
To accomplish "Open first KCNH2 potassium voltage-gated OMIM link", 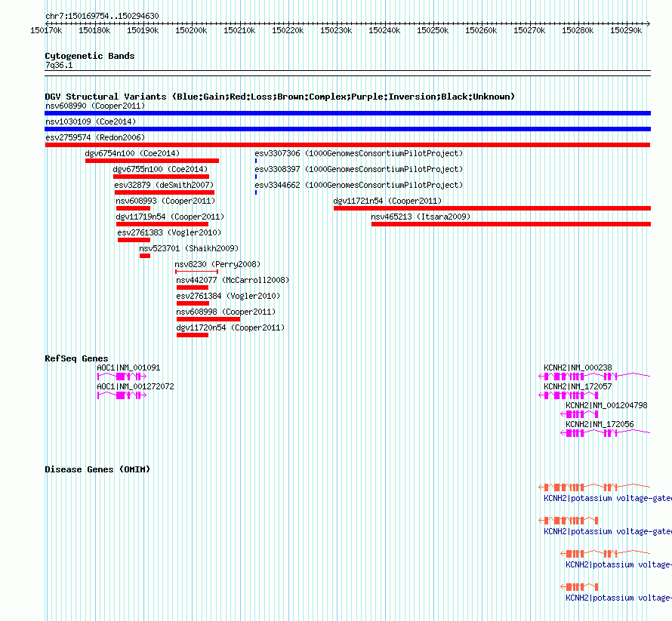I will (x=608, y=499).
